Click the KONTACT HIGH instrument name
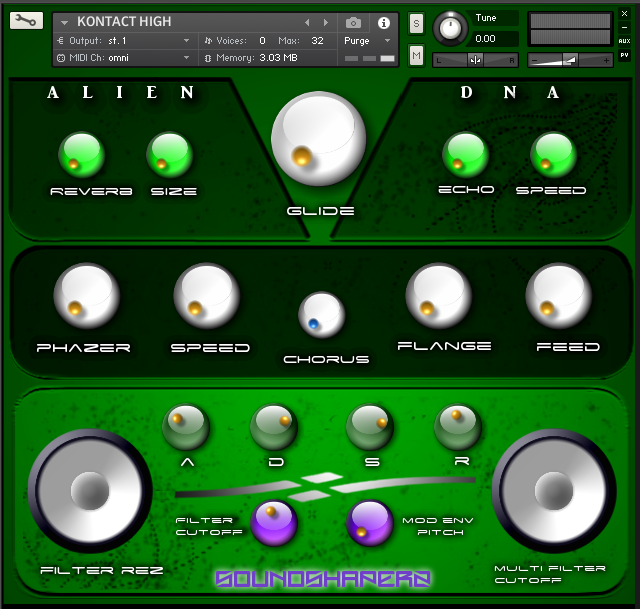Image resolution: width=640 pixels, height=609 pixels. point(124,22)
